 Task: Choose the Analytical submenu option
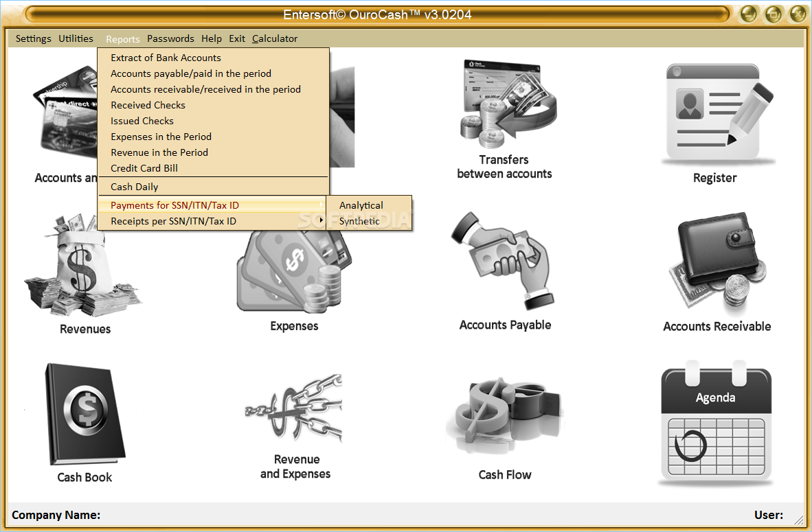pyautogui.click(x=369, y=205)
